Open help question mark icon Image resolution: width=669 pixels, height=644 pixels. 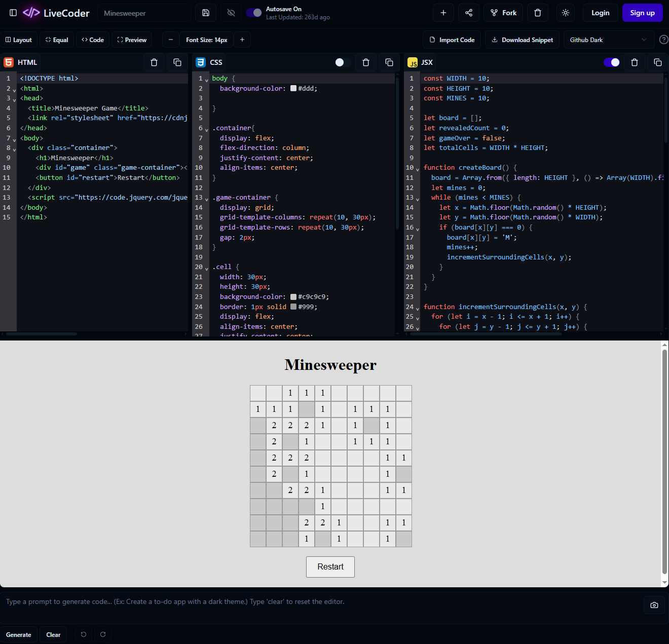(x=663, y=40)
